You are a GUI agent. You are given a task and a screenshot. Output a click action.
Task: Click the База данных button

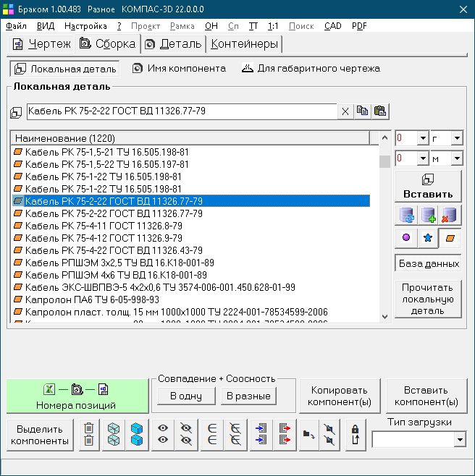[428, 263]
